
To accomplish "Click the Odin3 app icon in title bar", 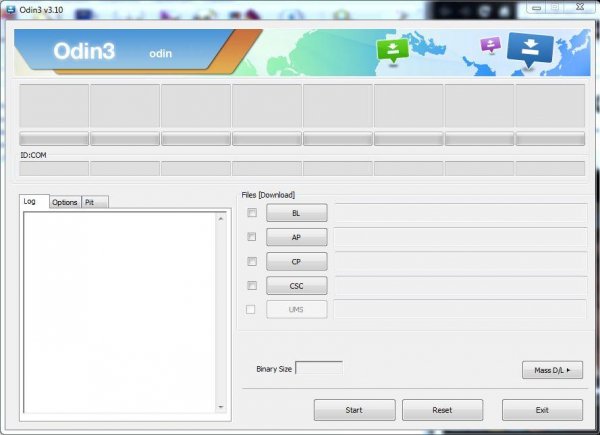I will (10, 9).
